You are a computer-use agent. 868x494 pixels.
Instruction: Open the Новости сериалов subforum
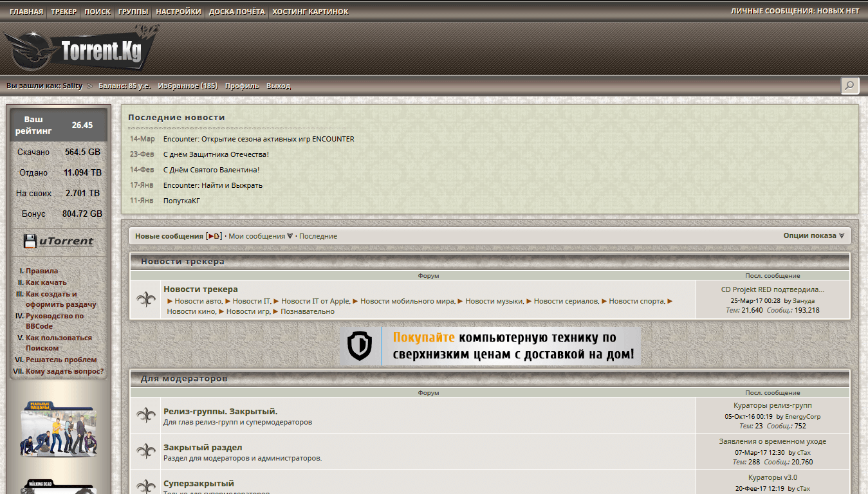point(566,301)
